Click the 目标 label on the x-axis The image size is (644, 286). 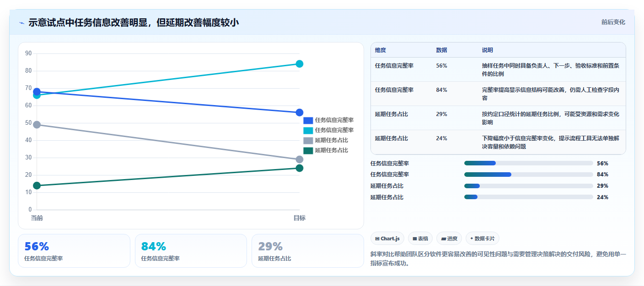click(300, 218)
